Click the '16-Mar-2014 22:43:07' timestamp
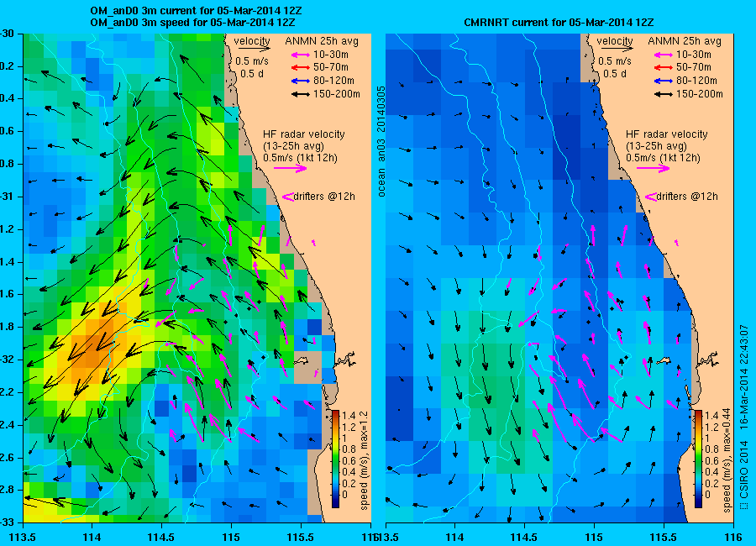This screenshot has height=546, width=756. [744, 377]
